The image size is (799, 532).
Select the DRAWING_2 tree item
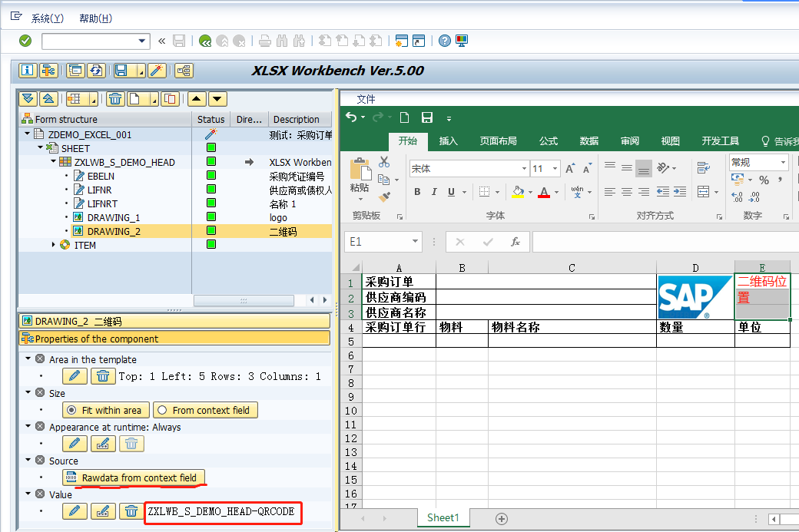tap(114, 231)
